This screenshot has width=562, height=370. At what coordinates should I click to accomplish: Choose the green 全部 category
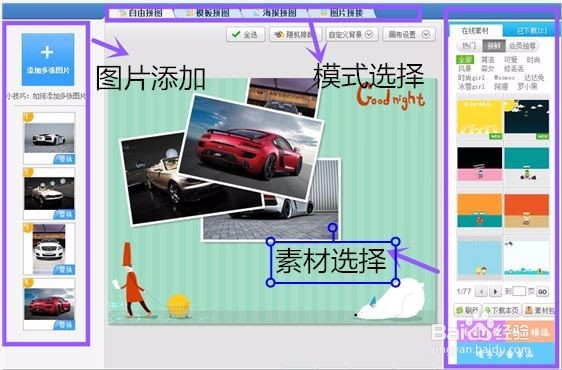click(465, 60)
